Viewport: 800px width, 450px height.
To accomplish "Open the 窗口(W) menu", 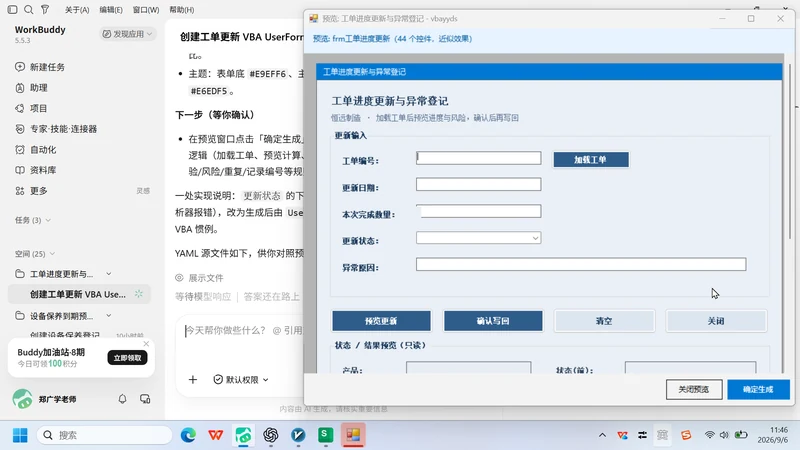I will click(146, 10).
